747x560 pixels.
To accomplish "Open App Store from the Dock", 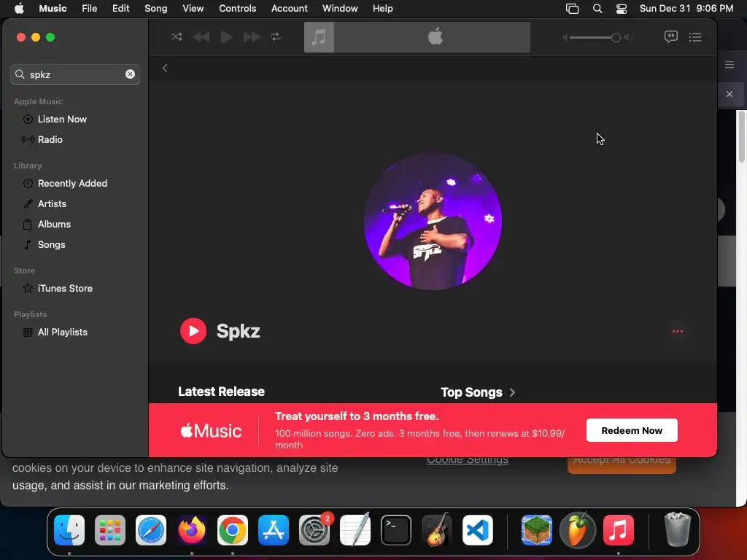I will click(274, 530).
